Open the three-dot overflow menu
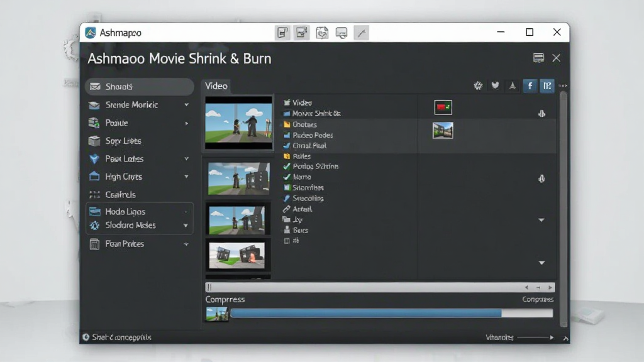The height and width of the screenshot is (362, 644). (x=563, y=85)
